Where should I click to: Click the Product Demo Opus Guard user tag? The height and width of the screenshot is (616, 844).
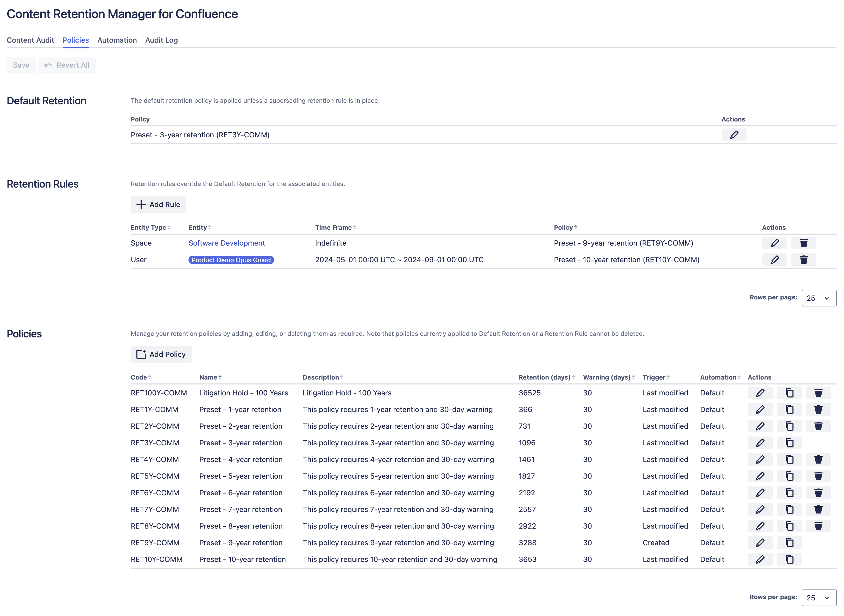(231, 260)
